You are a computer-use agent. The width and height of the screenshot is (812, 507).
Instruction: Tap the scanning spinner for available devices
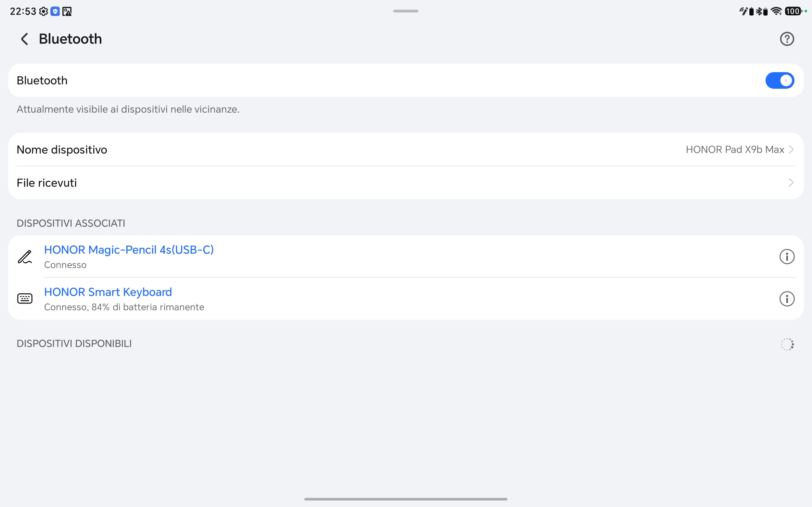tap(787, 344)
